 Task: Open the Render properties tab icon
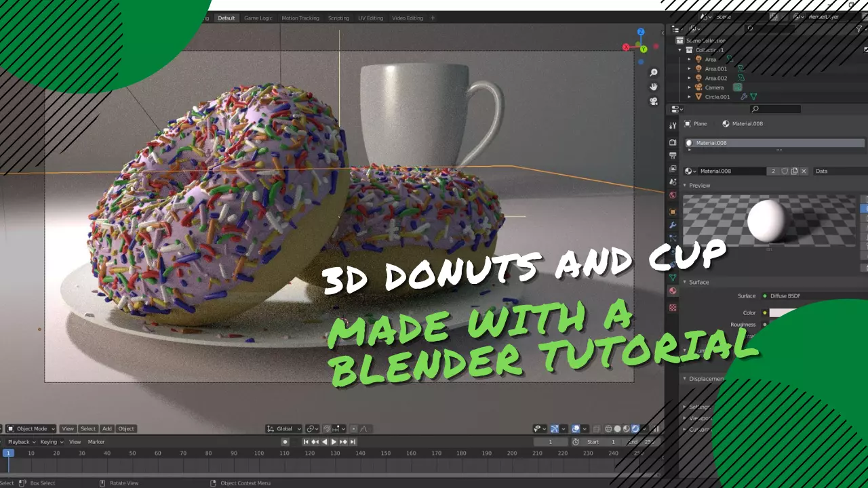point(673,142)
